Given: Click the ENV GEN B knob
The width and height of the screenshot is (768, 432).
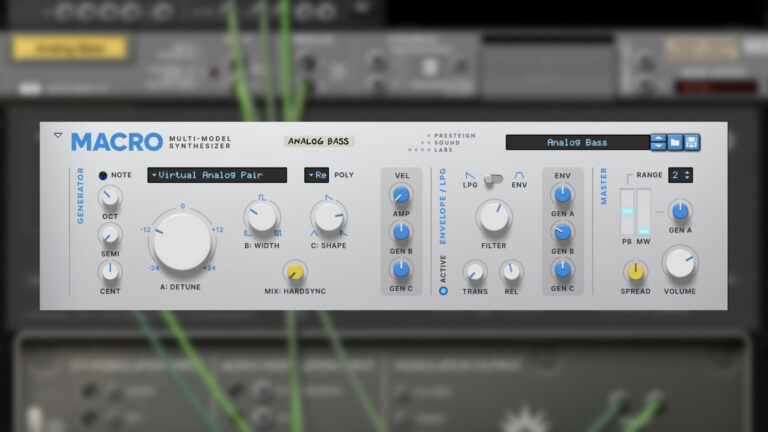Looking at the screenshot, I should click(562, 232).
